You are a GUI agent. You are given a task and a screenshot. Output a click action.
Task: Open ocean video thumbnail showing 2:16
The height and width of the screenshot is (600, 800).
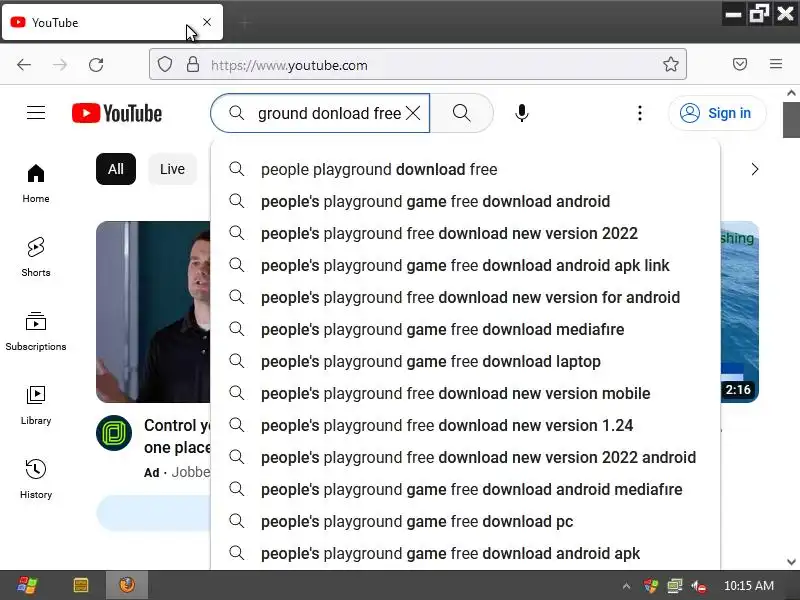pos(739,312)
